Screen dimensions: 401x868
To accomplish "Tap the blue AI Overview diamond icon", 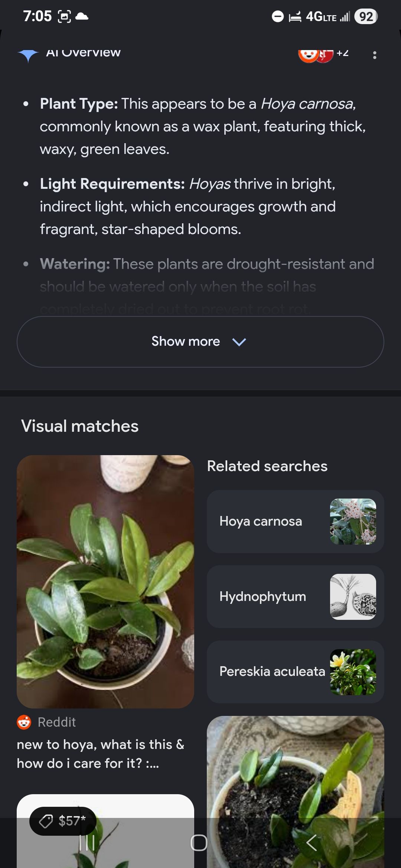I will [x=28, y=55].
